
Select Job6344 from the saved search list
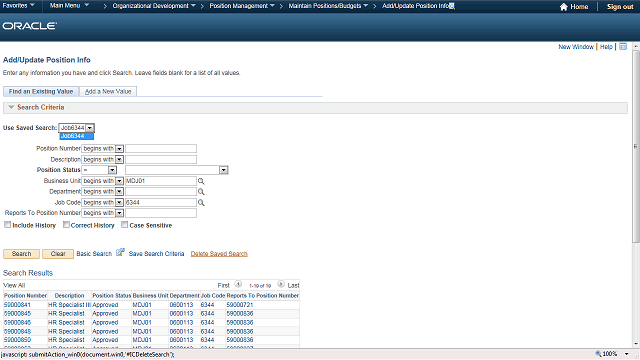pyautogui.click(x=76, y=136)
